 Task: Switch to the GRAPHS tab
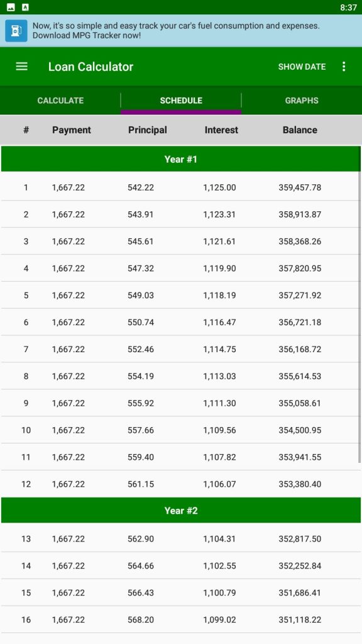pyautogui.click(x=302, y=101)
